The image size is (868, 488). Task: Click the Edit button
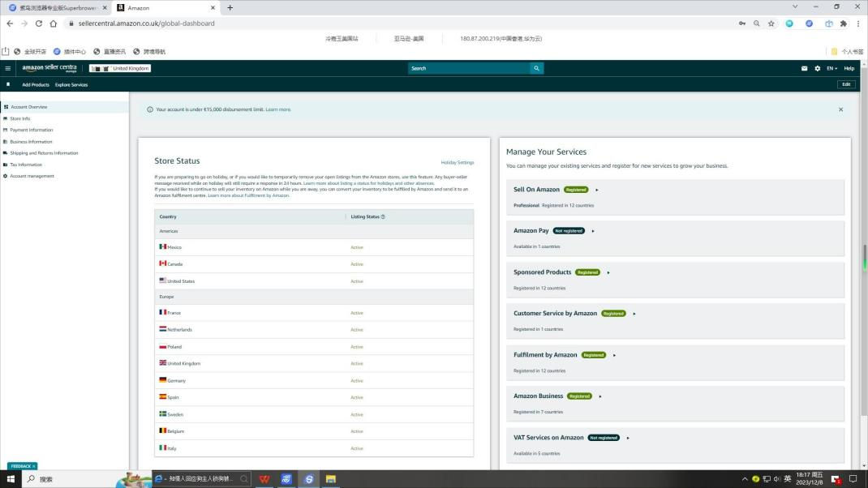tap(846, 84)
